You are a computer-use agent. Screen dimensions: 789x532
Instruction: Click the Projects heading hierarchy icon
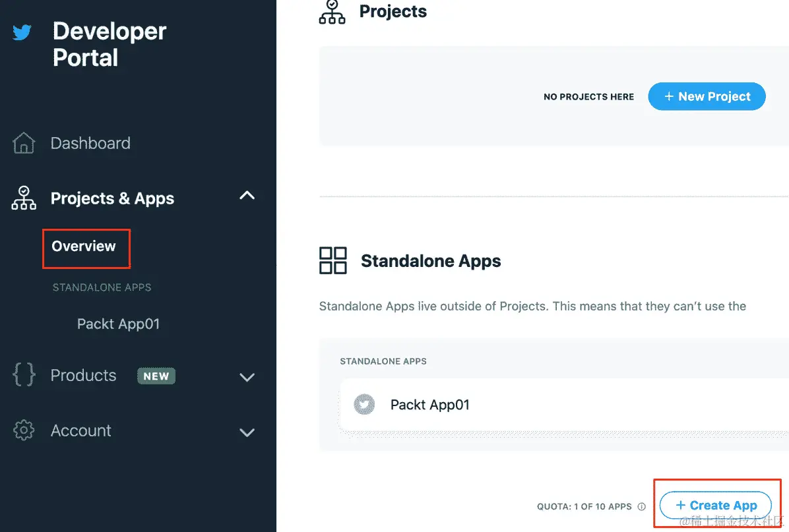332,12
